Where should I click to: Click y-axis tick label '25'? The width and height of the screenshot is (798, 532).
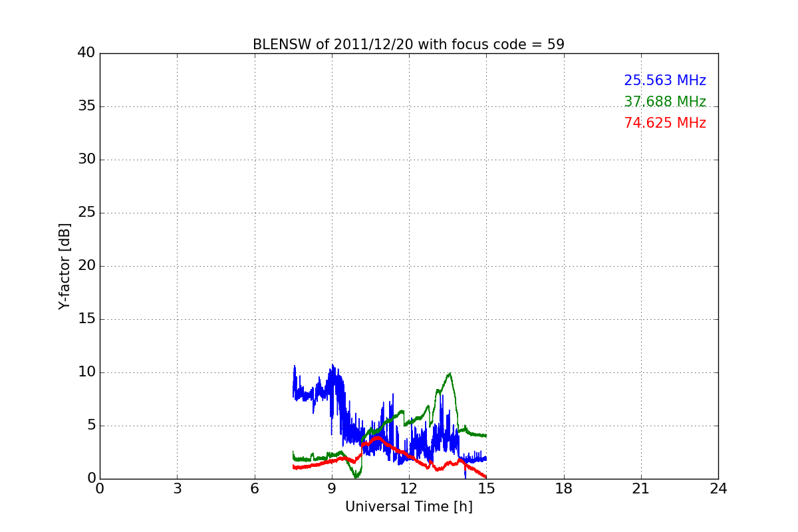[86, 213]
